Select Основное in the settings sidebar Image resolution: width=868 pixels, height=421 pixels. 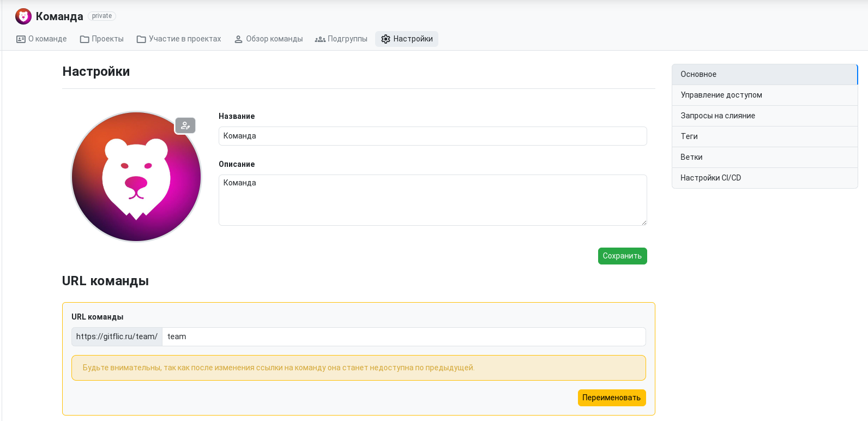tap(765, 75)
